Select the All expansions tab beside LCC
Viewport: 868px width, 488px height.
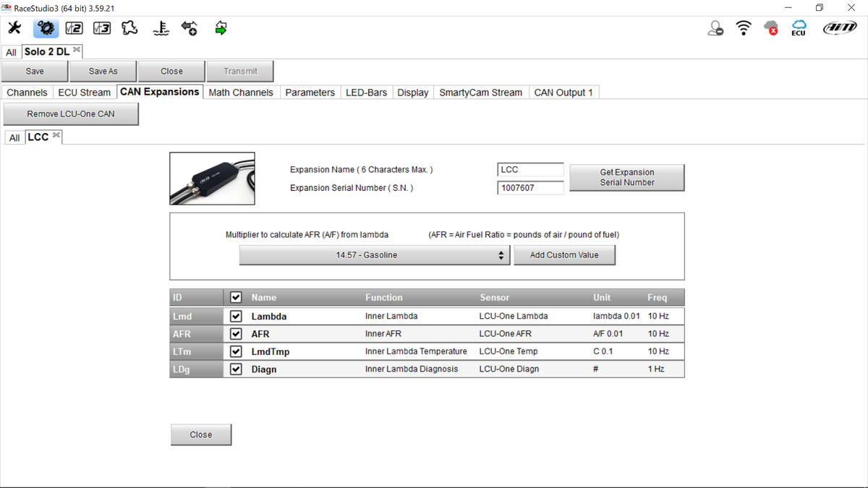pos(14,137)
